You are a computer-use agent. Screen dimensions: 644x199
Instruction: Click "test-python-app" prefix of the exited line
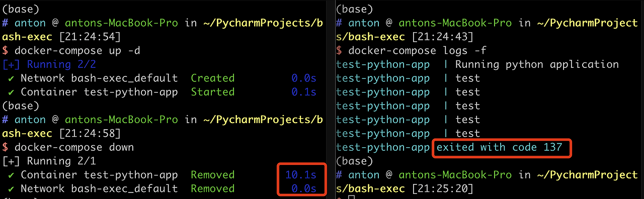pos(383,147)
